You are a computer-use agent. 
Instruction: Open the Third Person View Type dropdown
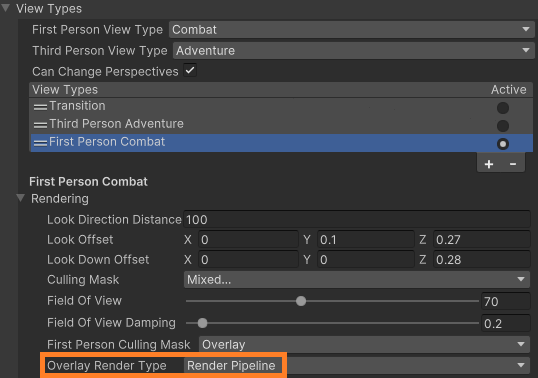coord(354,51)
